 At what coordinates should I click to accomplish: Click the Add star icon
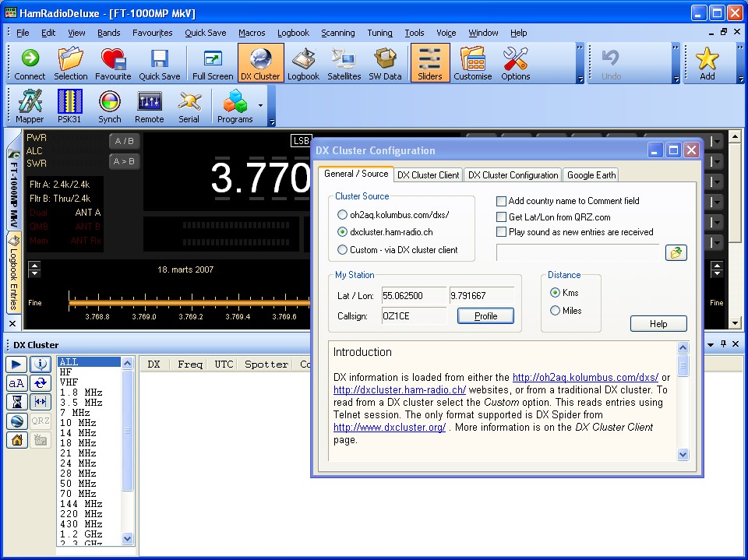pyautogui.click(x=707, y=63)
